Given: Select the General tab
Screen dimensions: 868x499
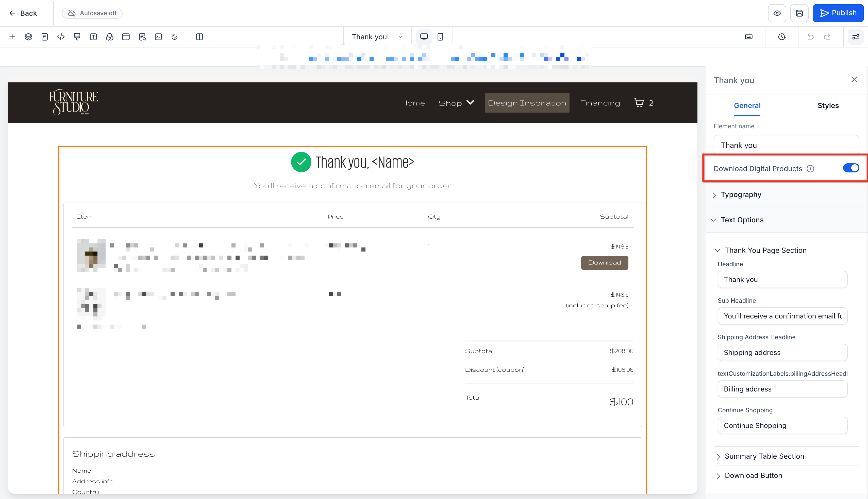Looking at the screenshot, I should tap(747, 105).
